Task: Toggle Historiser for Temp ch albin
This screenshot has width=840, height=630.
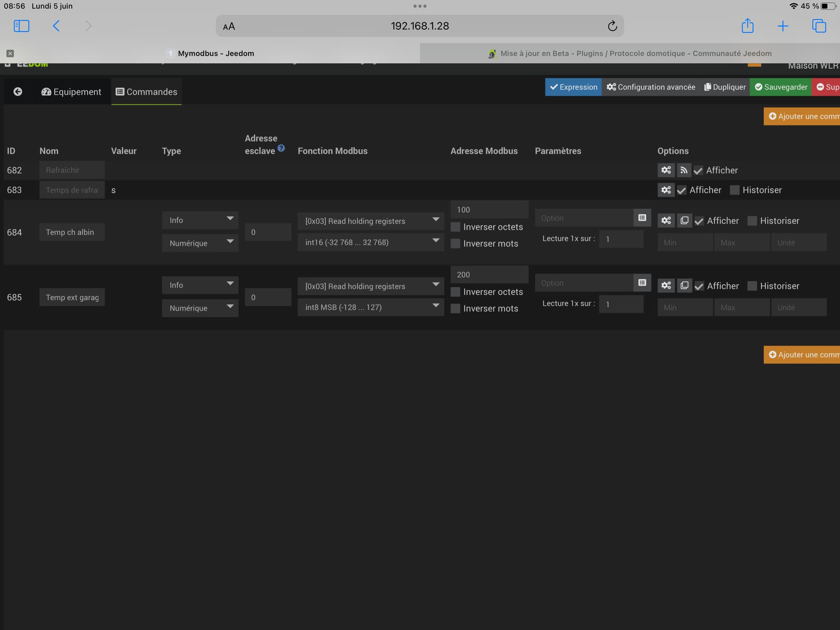Action: [x=752, y=221]
